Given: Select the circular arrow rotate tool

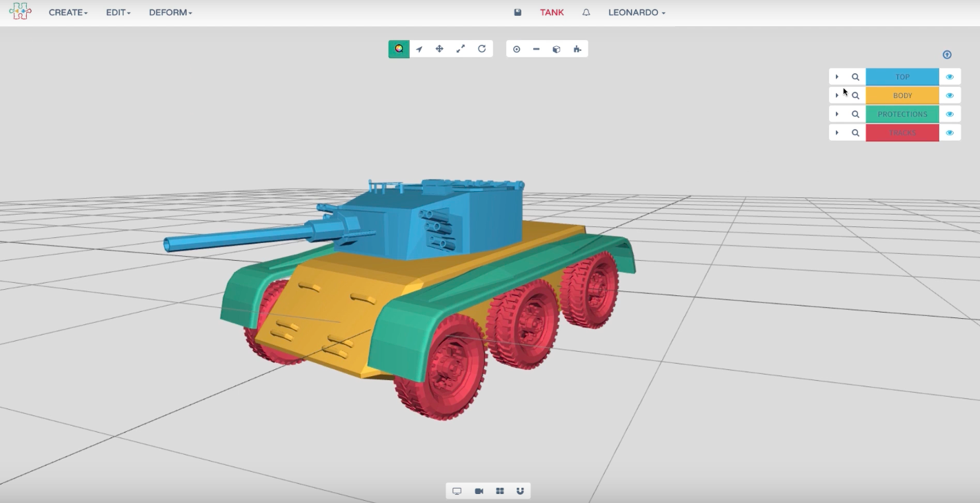Looking at the screenshot, I should (x=482, y=49).
